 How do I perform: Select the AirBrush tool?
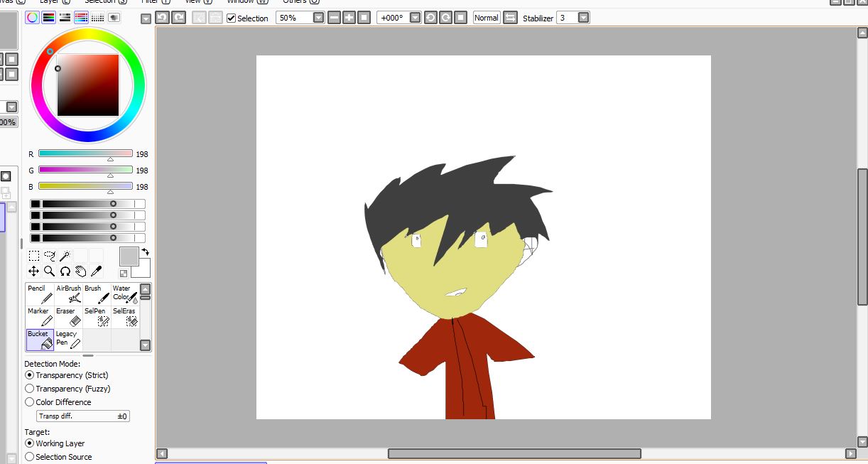[68, 294]
